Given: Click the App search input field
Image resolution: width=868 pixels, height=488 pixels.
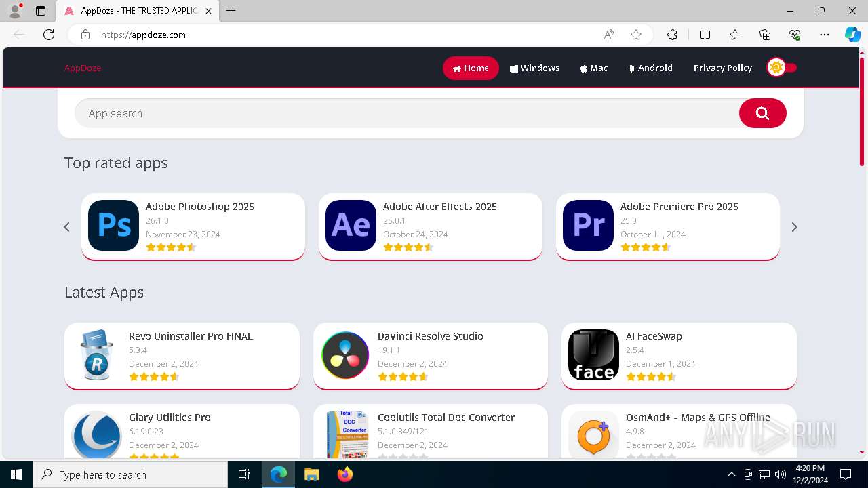Looking at the screenshot, I should 407,113.
